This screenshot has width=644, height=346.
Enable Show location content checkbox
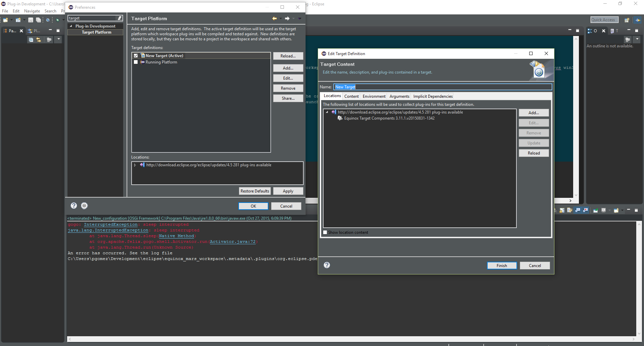[x=325, y=232]
